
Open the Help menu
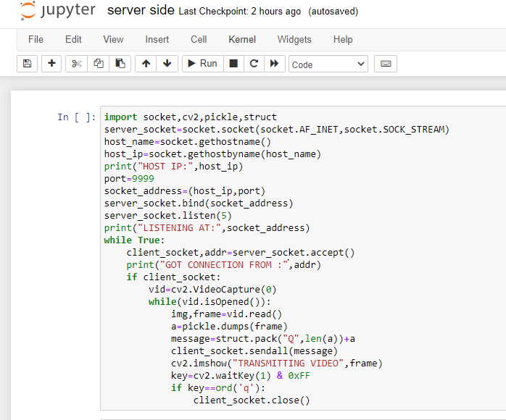pyautogui.click(x=343, y=39)
